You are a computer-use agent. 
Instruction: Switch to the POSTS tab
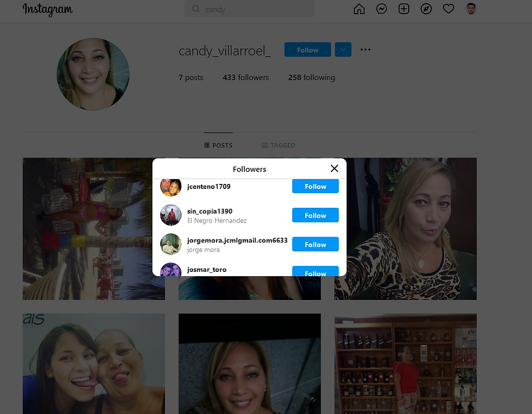[x=218, y=145]
